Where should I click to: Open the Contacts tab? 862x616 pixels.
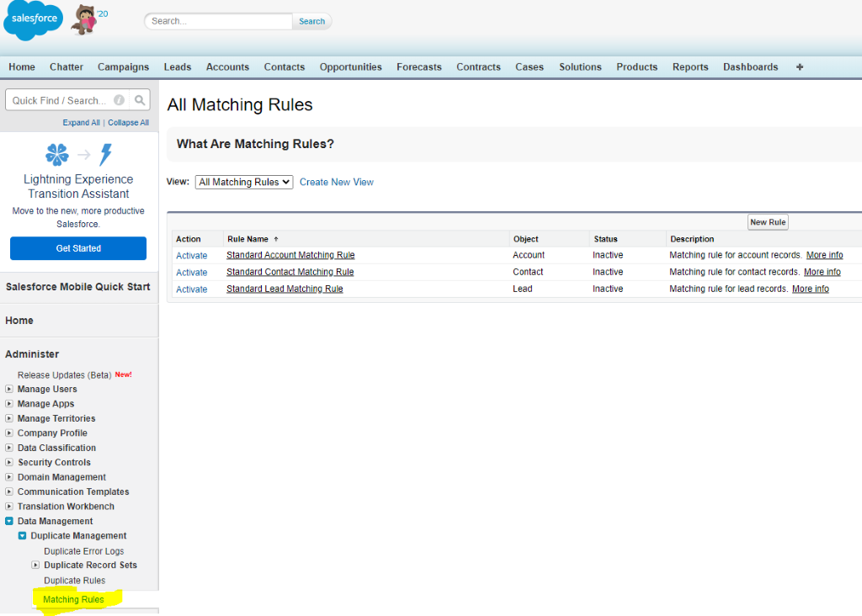[285, 67]
